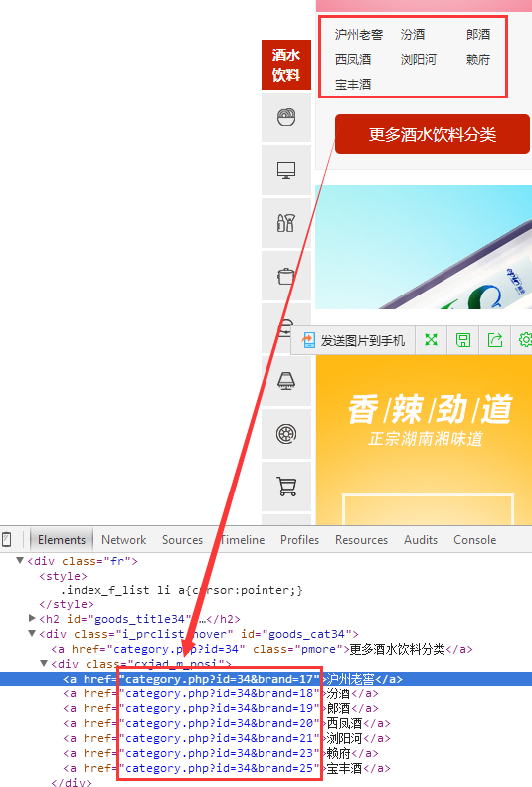The width and height of the screenshot is (532, 787).
Task: Click the 香辣劲道 yellow banner image
Action: point(425,440)
